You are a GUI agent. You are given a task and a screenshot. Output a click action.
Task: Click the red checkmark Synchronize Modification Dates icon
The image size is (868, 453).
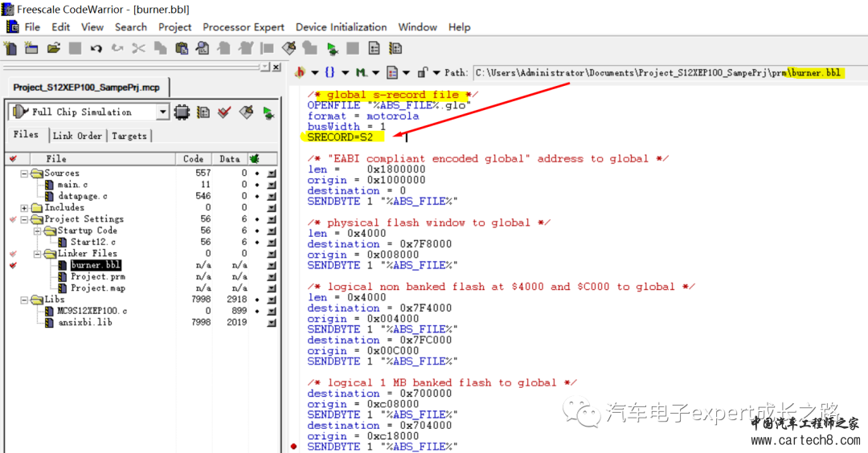[224, 112]
